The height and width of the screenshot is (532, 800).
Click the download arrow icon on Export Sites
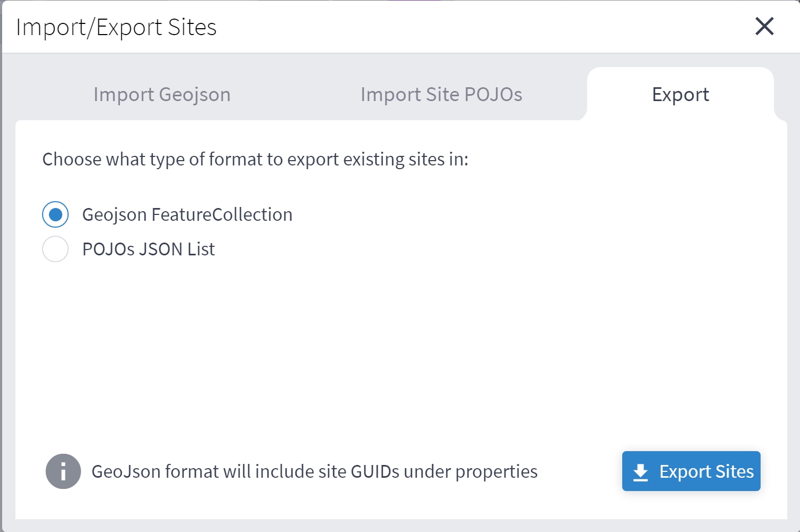[x=640, y=472]
